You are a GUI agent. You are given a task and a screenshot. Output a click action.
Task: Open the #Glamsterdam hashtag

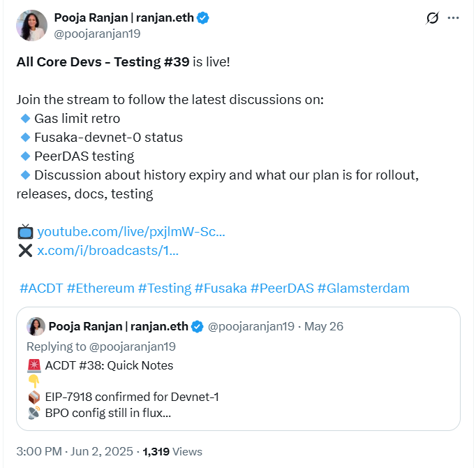click(363, 288)
